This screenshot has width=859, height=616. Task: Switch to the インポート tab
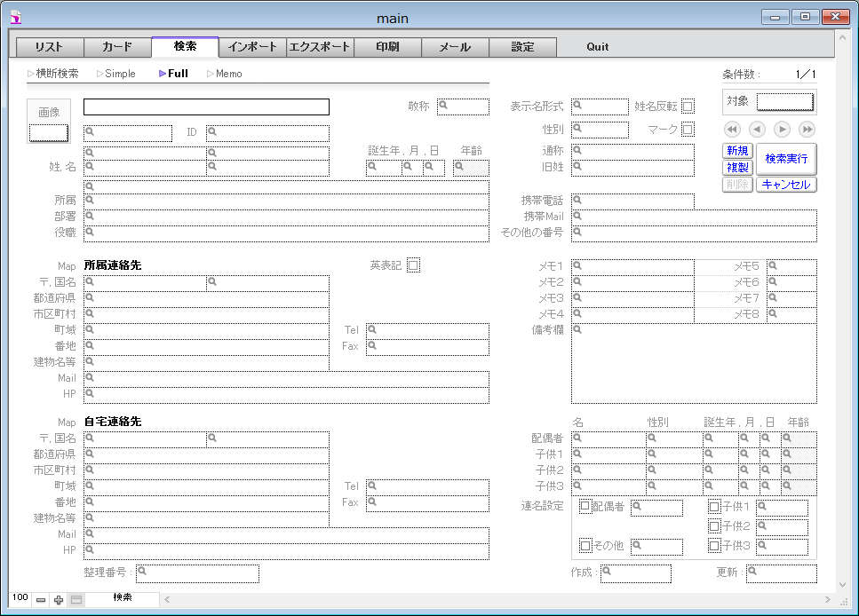(252, 47)
